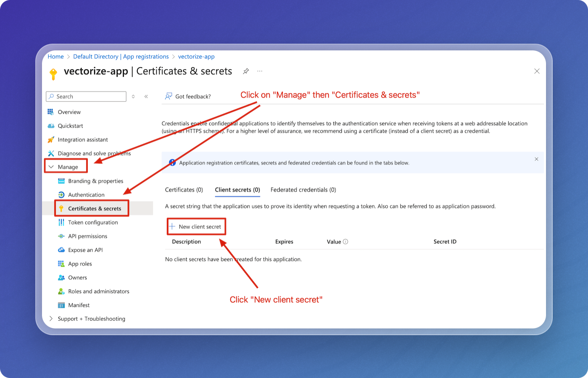The height and width of the screenshot is (378, 588).
Task: Go to Home breadcrumb link
Action: pos(55,57)
